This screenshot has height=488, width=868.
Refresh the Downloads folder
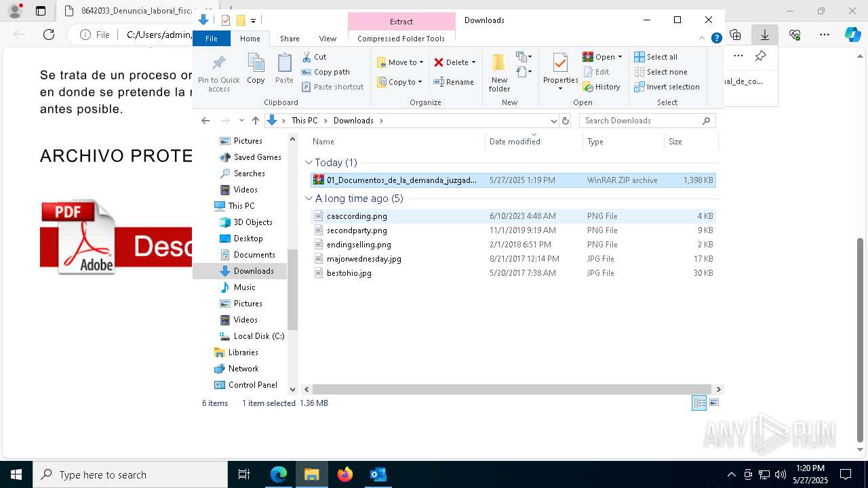[566, 121]
